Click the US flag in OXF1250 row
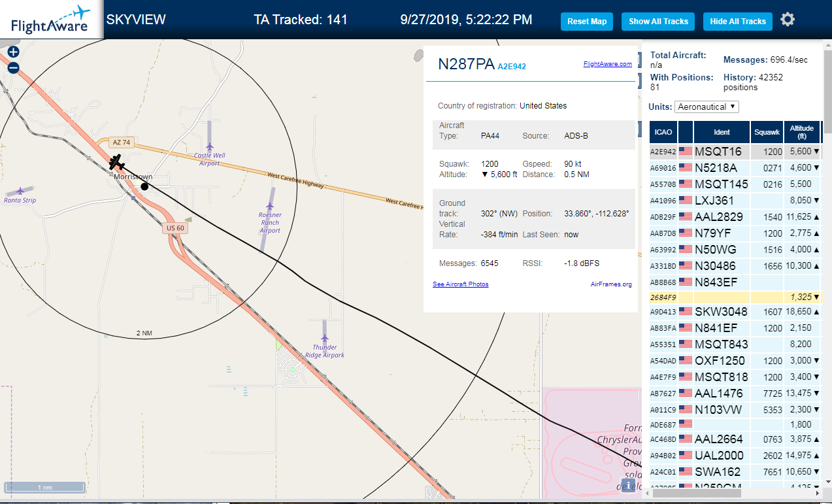The width and height of the screenshot is (832, 504). coord(686,361)
